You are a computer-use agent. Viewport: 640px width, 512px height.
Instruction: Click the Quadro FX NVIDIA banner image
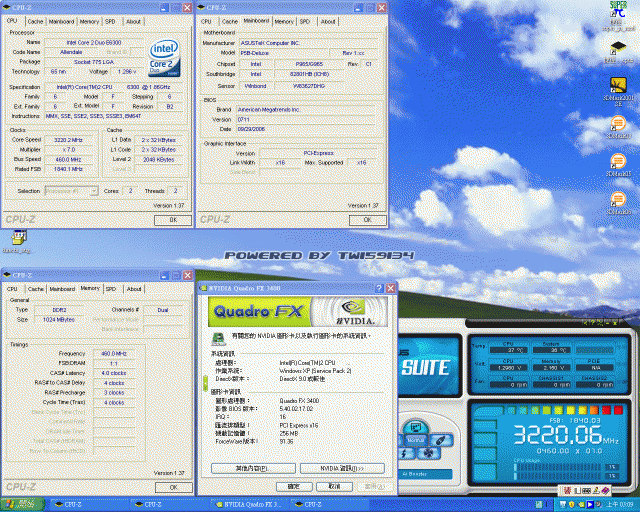pos(298,311)
